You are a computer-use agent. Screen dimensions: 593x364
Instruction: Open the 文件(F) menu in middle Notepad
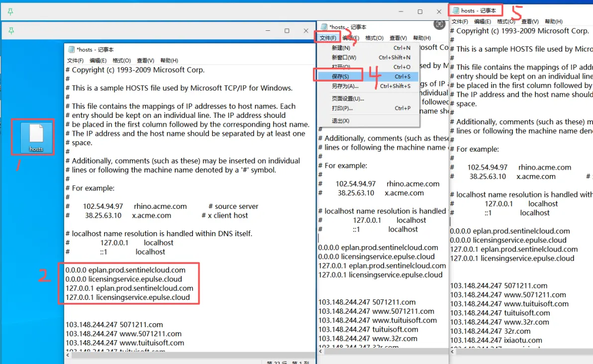click(327, 38)
